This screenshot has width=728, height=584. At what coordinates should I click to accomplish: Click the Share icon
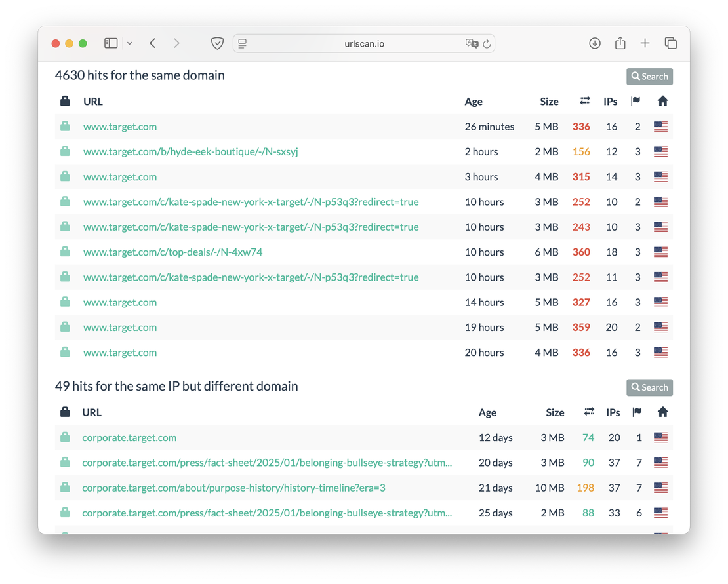tap(620, 43)
